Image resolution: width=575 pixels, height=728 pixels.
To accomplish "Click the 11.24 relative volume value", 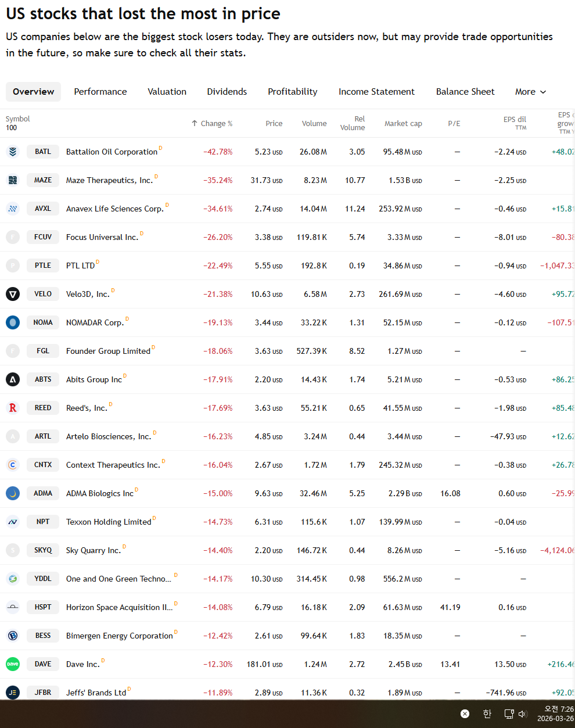I will click(355, 209).
